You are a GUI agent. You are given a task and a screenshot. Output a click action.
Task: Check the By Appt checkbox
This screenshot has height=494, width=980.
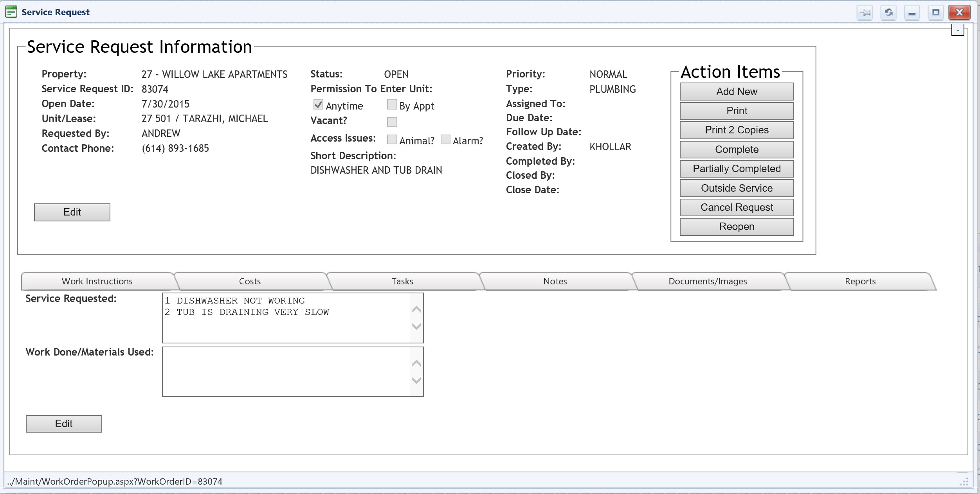pos(392,104)
